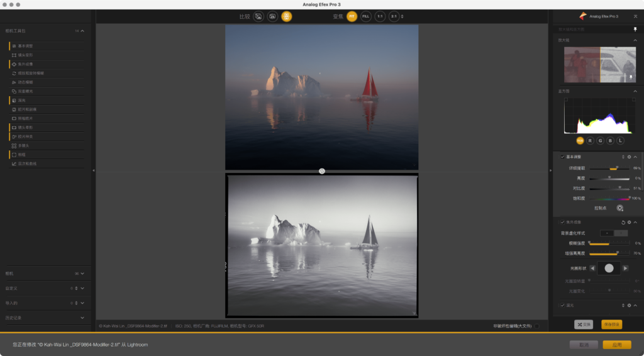The image size is (644, 356).
Task: Select 镜头晕影 in toolkit list
Action: (47, 127)
